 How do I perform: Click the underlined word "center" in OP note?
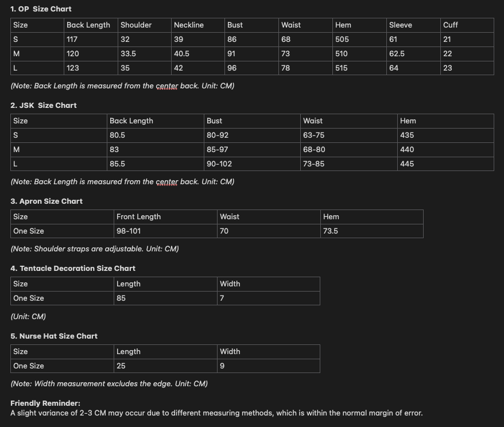coord(166,86)
